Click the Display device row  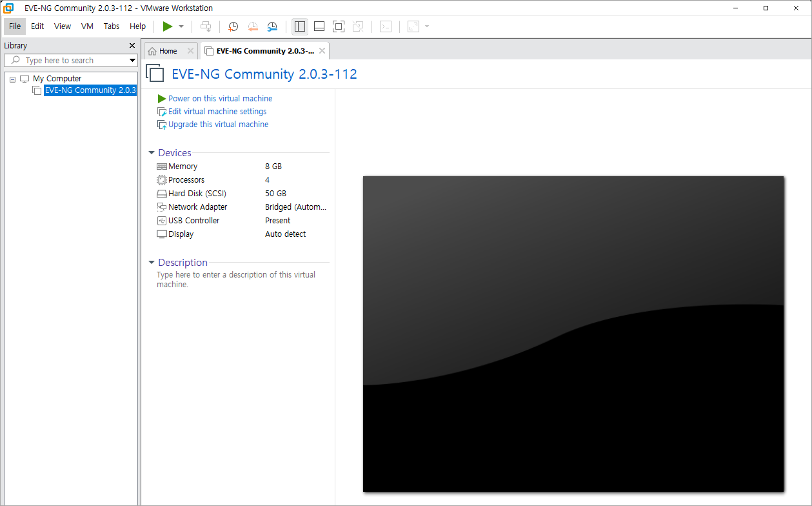(243, 234)
